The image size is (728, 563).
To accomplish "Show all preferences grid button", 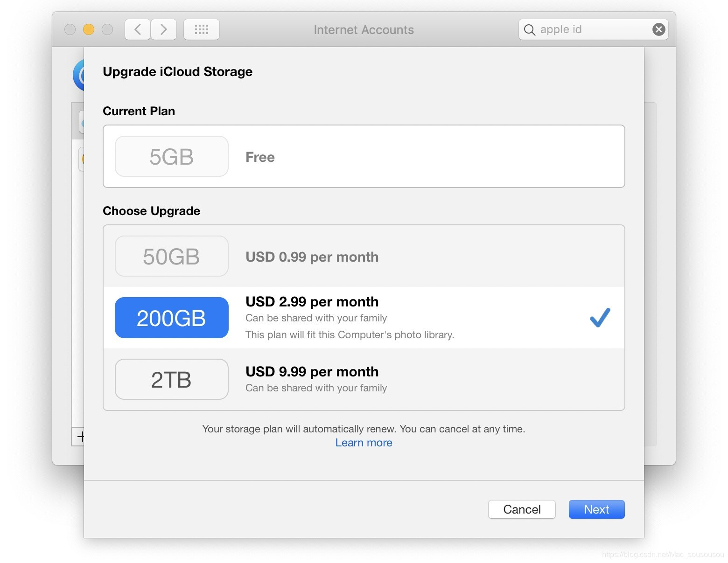I will pyautogui.click(x=202, y=30).
